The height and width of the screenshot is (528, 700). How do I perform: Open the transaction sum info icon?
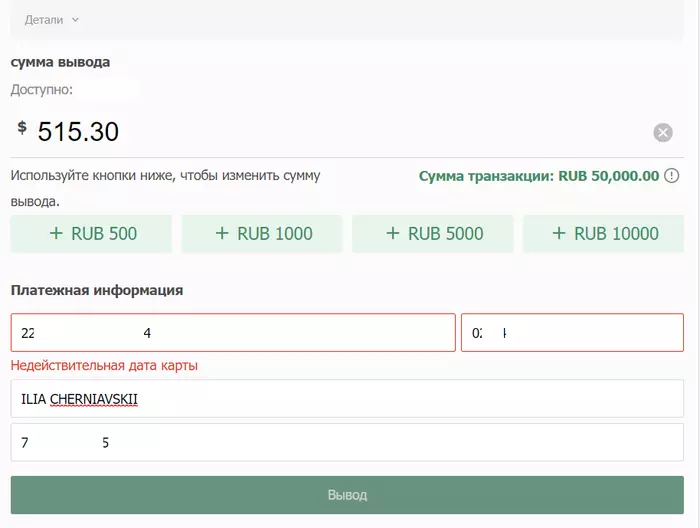point(671,176)
